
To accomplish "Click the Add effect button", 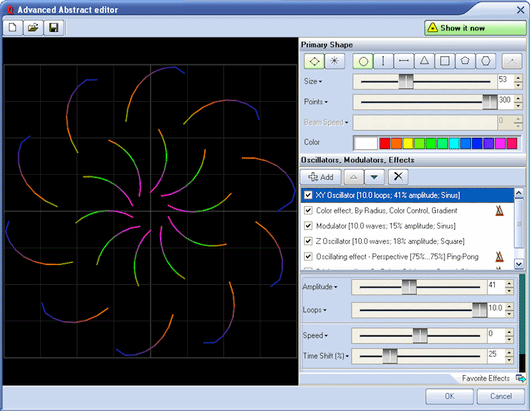I will (x=320, y=176).
